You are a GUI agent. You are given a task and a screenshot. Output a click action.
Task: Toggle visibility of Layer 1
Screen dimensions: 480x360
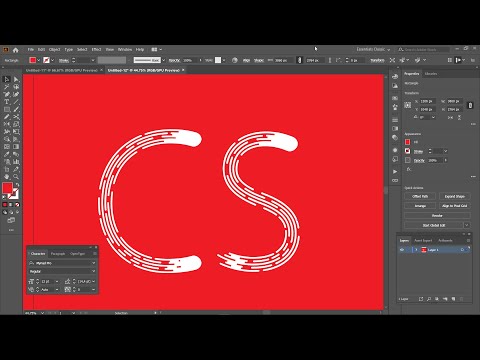pos(402,250)
